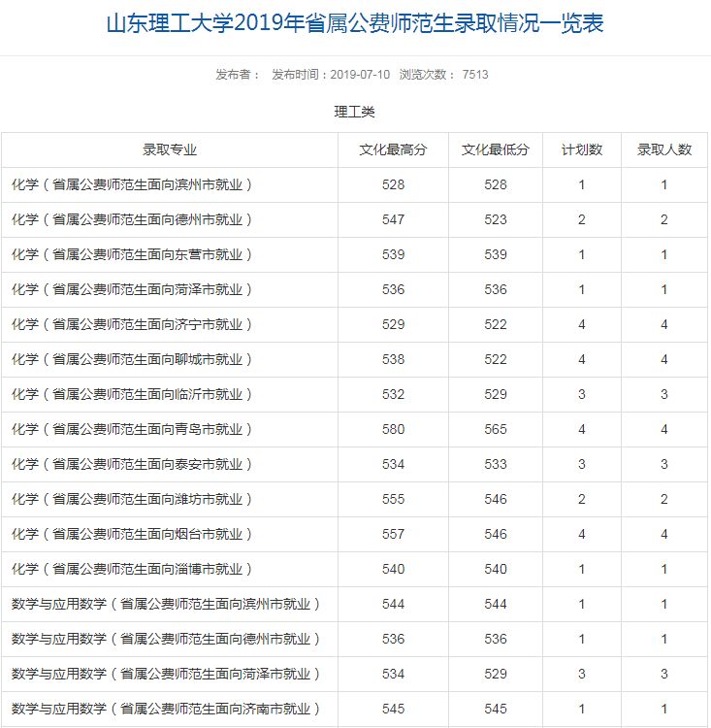The width and height of the screenshot is (711, 728).
Task: Click lowest score 529 in 菏泽市 math row
Action: pos(496,674)
